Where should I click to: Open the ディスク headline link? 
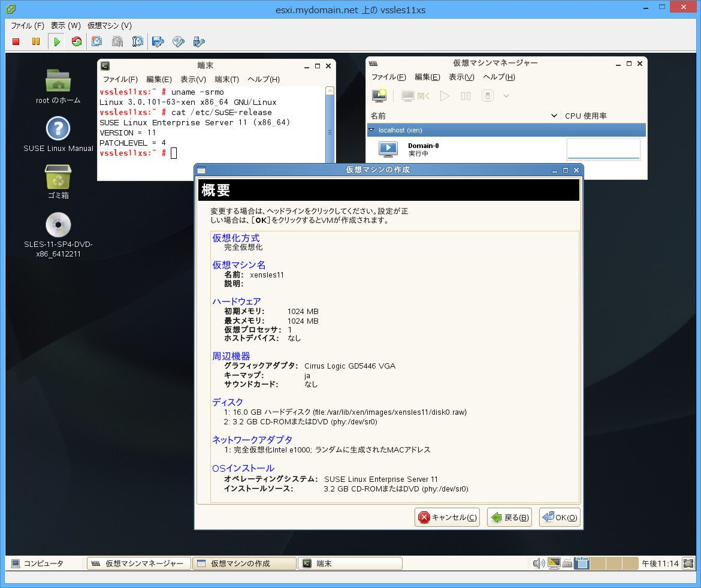pyautogui.click(x=228, y=402)
